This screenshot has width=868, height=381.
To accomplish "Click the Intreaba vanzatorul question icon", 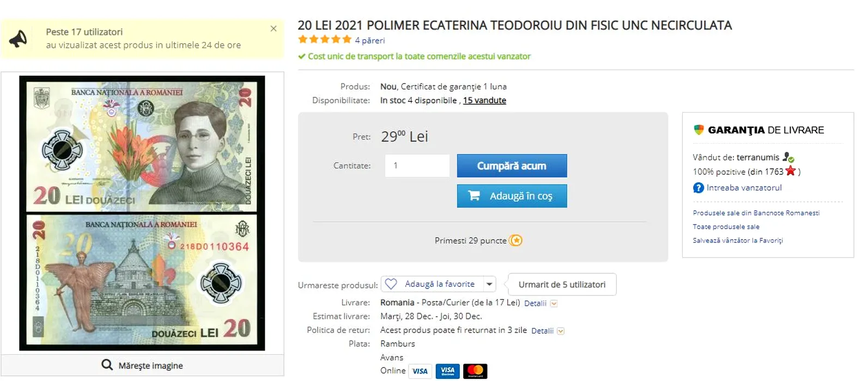I will click(x=699, y=188).
